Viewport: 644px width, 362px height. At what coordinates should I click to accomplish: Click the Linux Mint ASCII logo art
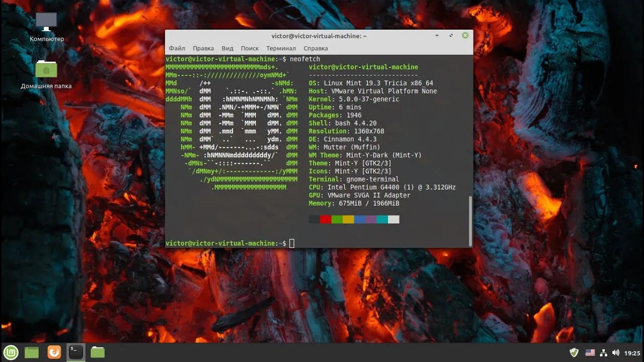(x=231, y=127)
